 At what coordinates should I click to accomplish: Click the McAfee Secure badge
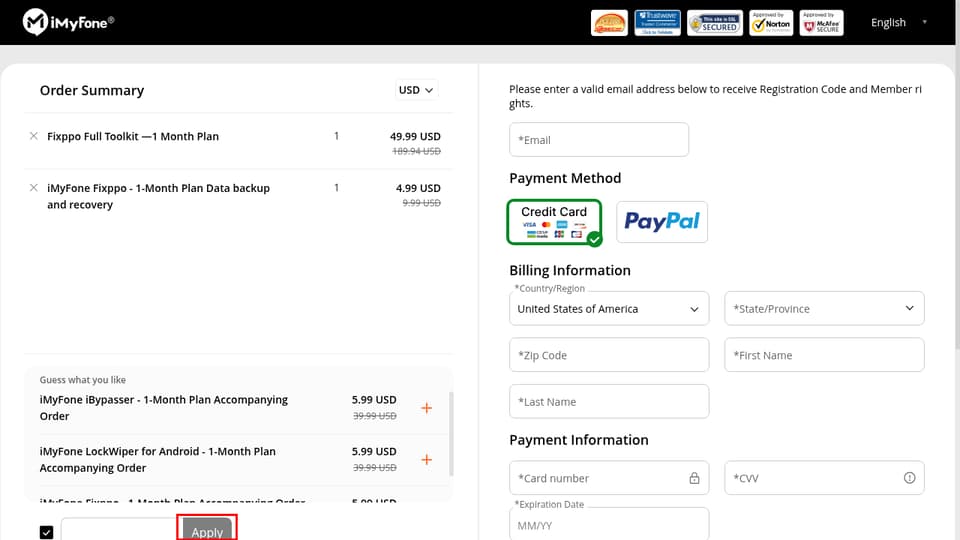tap(821, 23)
